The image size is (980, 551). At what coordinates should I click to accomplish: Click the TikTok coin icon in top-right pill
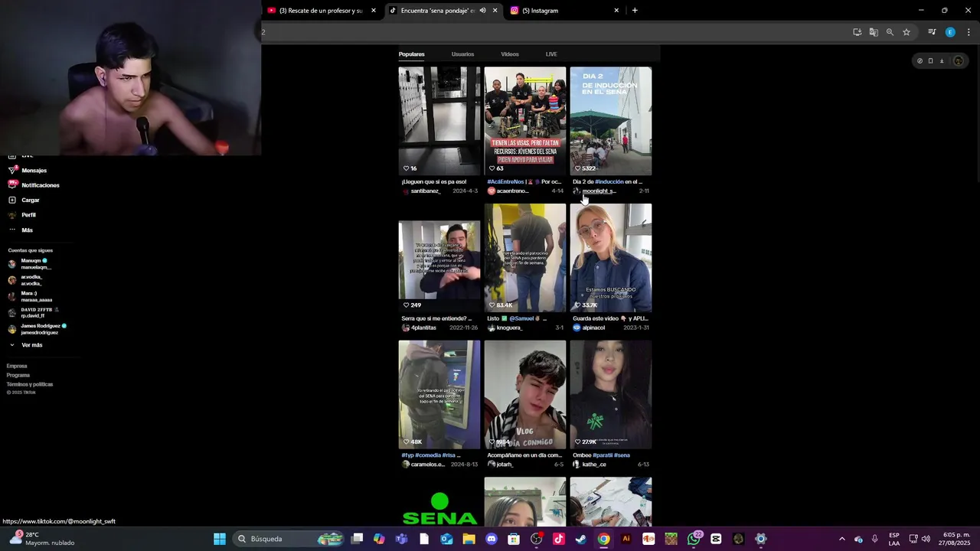click(920, 61)
